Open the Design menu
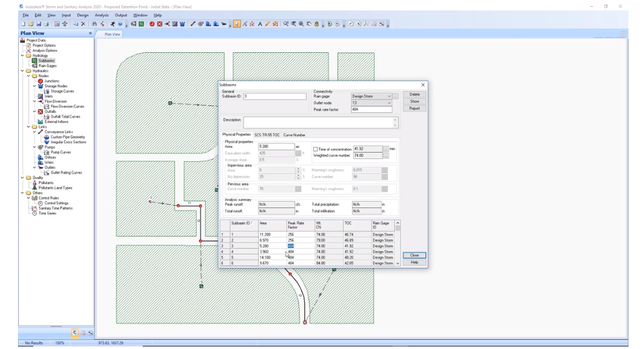Viewport: 644px width, 349px height. coord(83,15)
